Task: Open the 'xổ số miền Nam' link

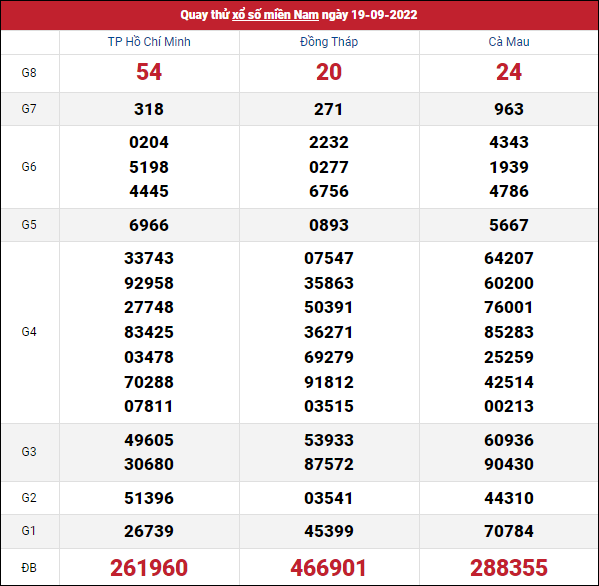Action: [275, 15]
